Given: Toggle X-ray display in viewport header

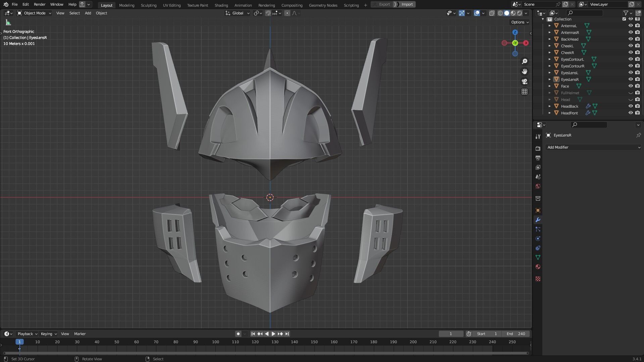Looking at the screenshot, I should (492, 13).
